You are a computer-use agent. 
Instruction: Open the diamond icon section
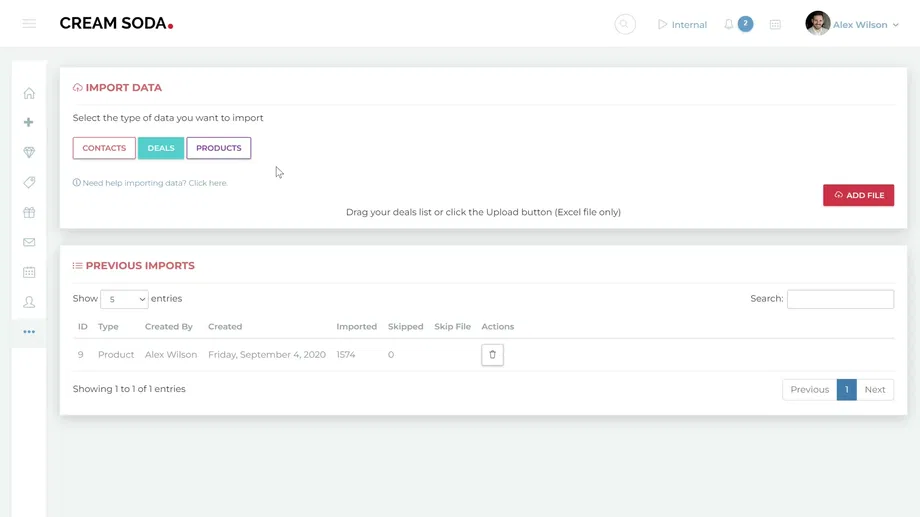(29, 153)
